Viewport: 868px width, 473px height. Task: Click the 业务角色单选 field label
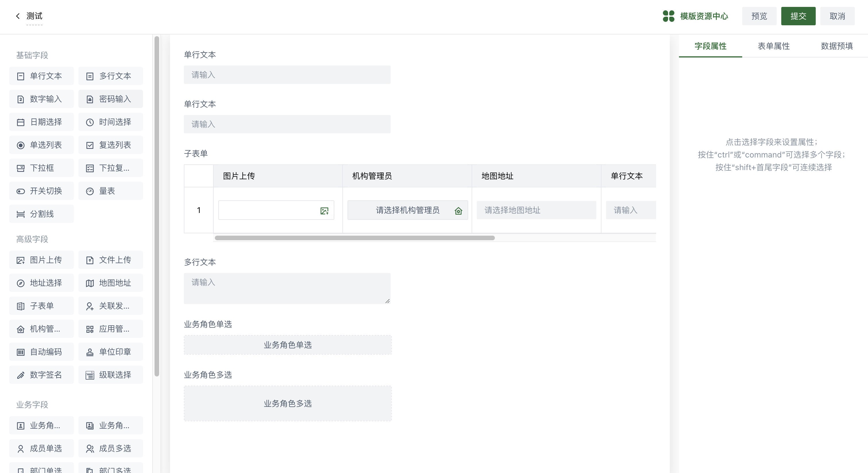tap(208, 324)
